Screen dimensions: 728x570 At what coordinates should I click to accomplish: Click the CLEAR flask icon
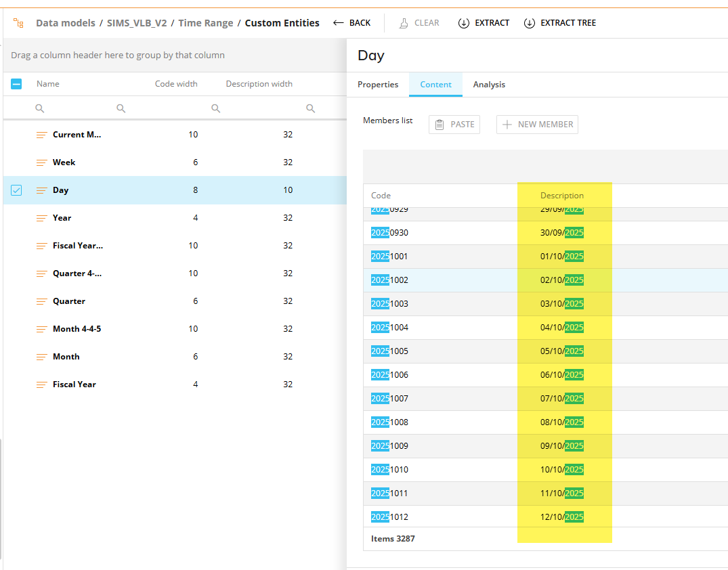(x=404, y=23)
